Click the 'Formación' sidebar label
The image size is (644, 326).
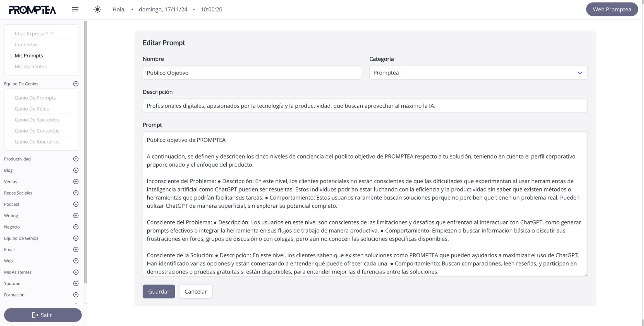[14, 295]
